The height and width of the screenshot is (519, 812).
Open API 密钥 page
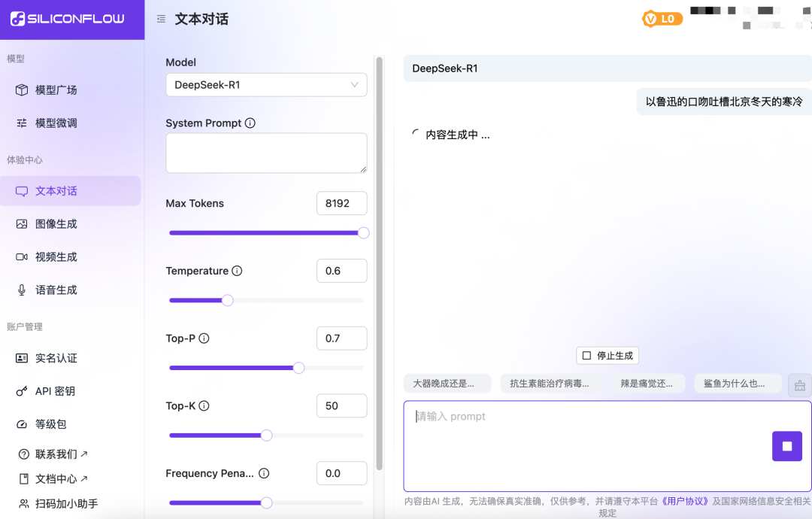[x=71, y=392]
